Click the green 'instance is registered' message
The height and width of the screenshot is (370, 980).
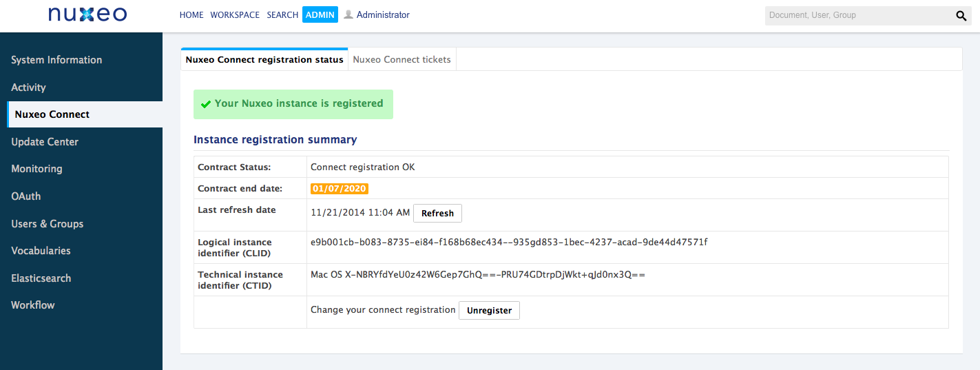(293, 104)
